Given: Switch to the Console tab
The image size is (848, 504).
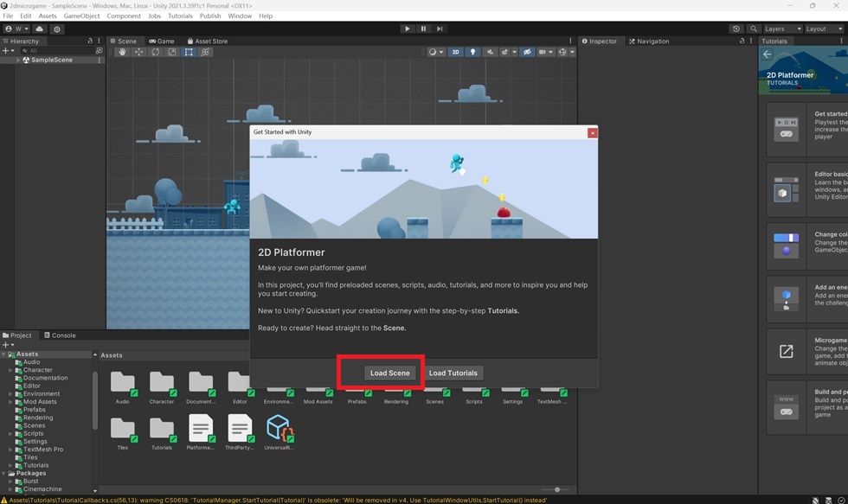Looking at the screenshot, I should tap(60, 335).
